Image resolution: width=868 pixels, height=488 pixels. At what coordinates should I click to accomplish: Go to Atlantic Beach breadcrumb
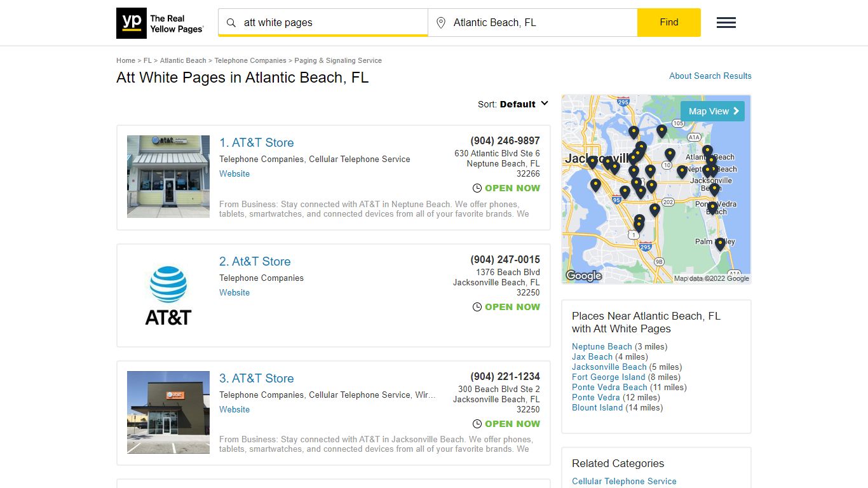click(x=183, y=60)
